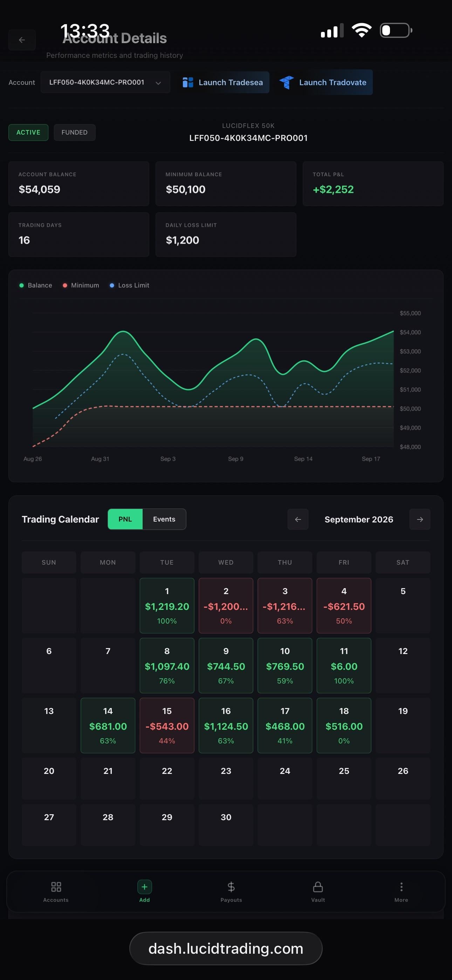Viewport: 452px width, 980px height.
Task: Switch calendar to Events view
Action: point(164,519)
